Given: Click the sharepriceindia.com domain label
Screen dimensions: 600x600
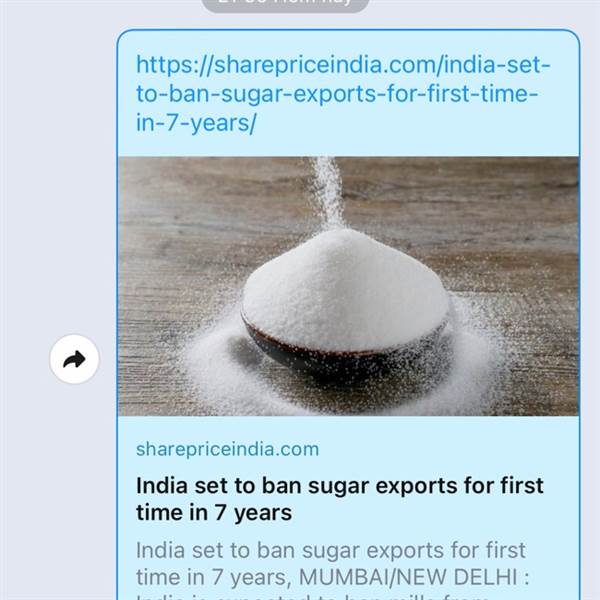Looking at the screenshot, I should pos(228,449).
